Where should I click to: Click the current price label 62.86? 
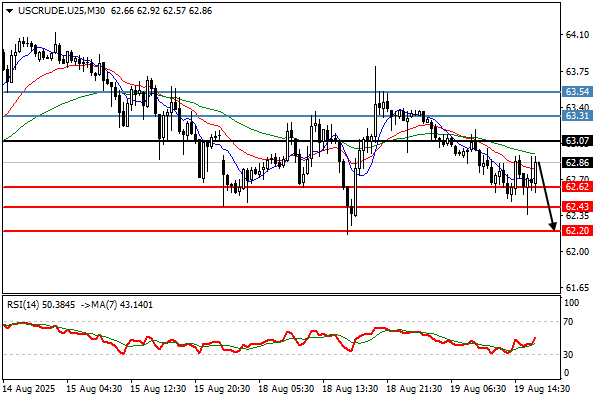coord(577,162)
